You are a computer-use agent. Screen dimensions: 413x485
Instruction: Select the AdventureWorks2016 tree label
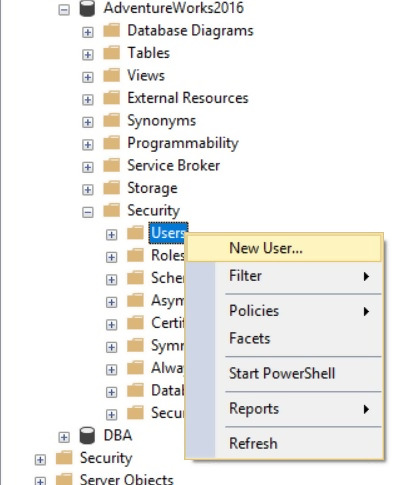[x=174, y=8]
